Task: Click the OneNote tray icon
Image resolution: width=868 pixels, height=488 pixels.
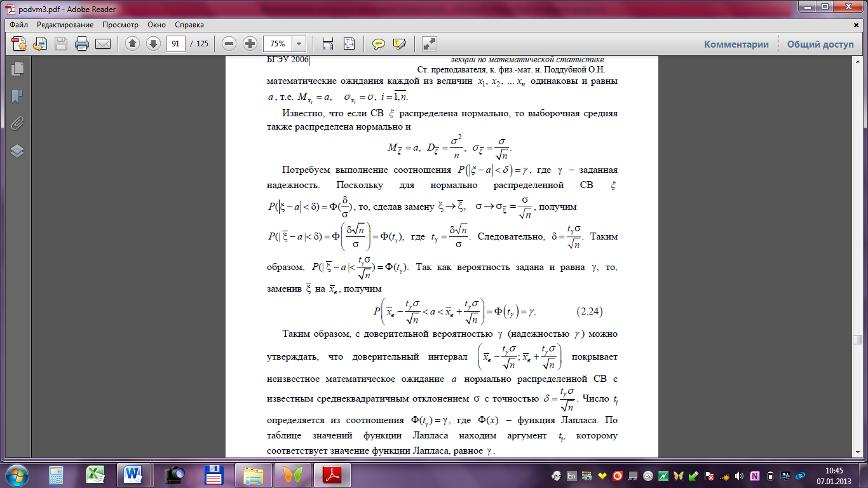Action: click(755, 475)
